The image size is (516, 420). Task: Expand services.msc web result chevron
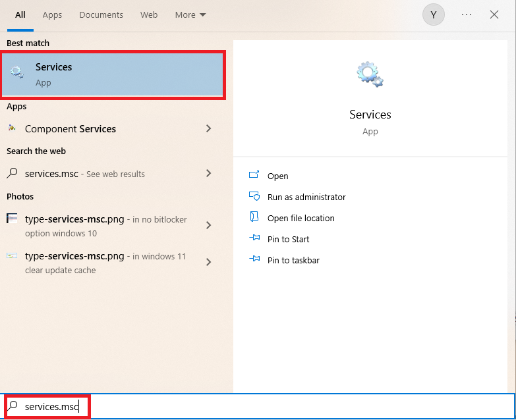[208, 173]
